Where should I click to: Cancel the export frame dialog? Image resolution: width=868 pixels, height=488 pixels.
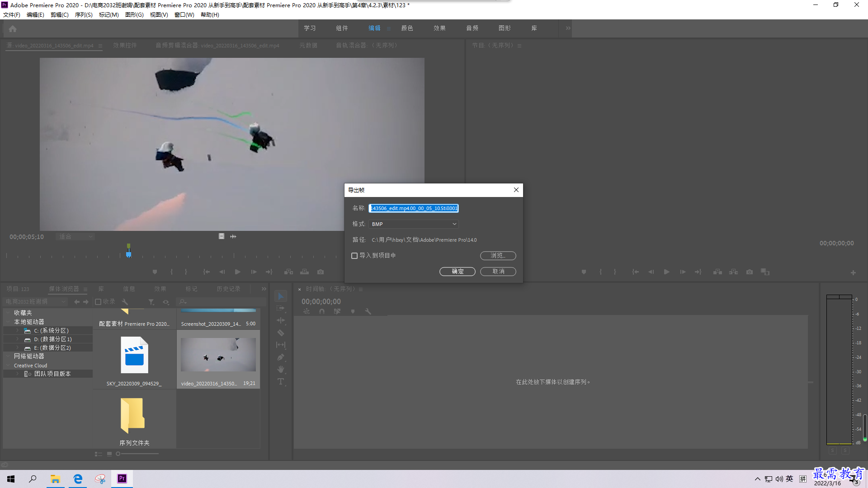(x=498, y=272)
